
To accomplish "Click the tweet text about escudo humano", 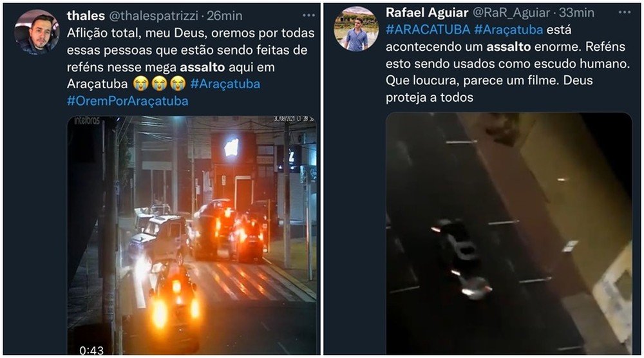I will (x=507, y=64).
